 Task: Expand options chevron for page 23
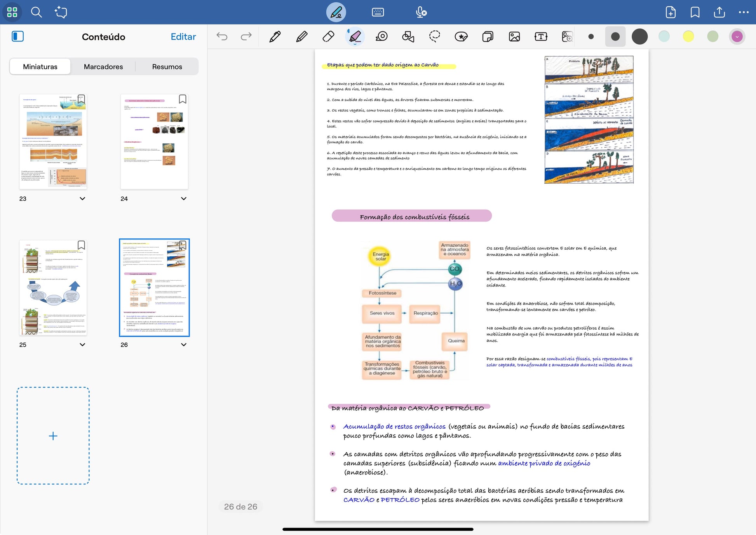pos(82,198)
